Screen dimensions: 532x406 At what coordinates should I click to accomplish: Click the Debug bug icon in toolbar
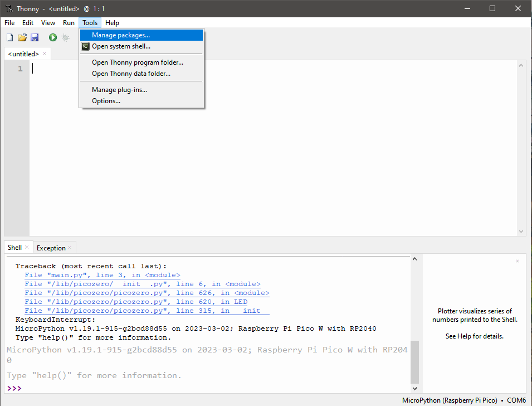click(66, 37)
